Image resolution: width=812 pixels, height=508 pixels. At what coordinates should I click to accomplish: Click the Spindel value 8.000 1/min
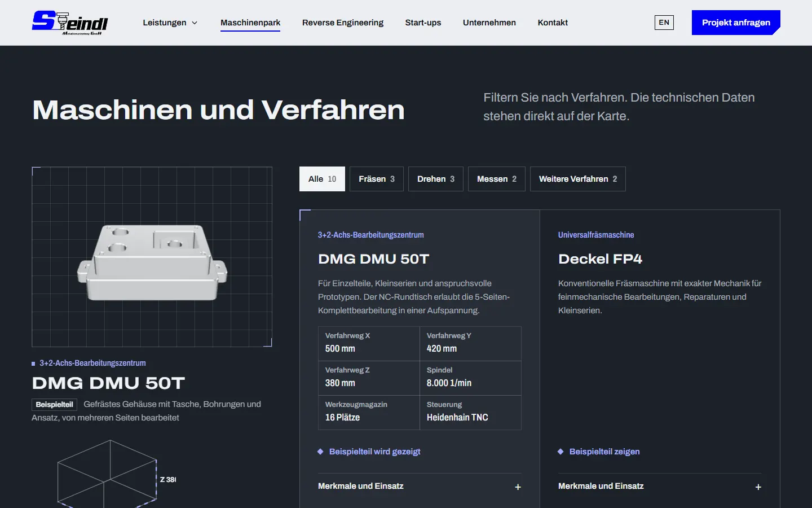[449, 383]
